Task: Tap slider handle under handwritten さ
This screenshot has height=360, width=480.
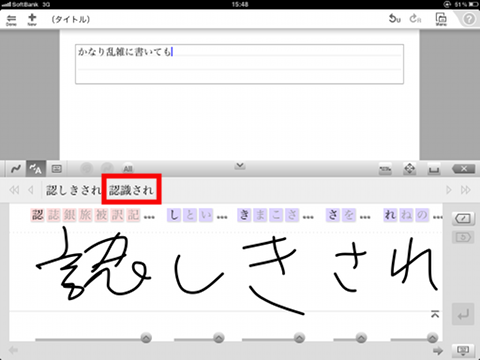Action: [x=361, y=338]
